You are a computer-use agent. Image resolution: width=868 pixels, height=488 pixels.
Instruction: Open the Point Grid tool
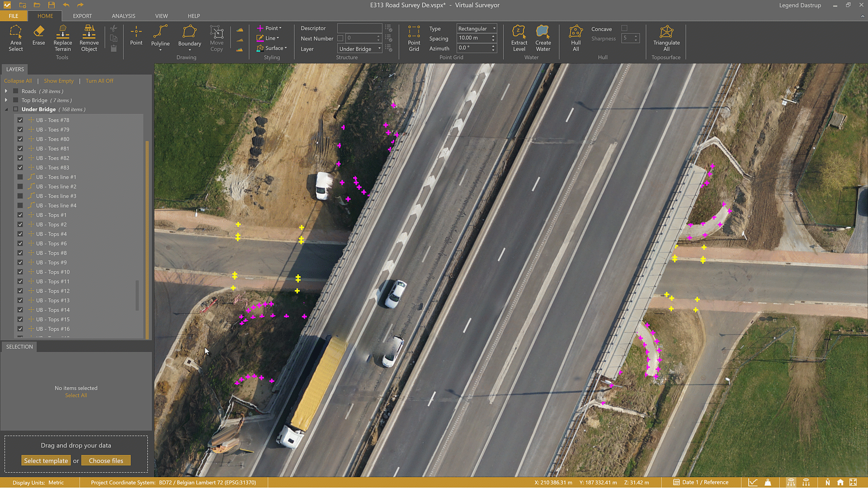click(x=414, y=38)
